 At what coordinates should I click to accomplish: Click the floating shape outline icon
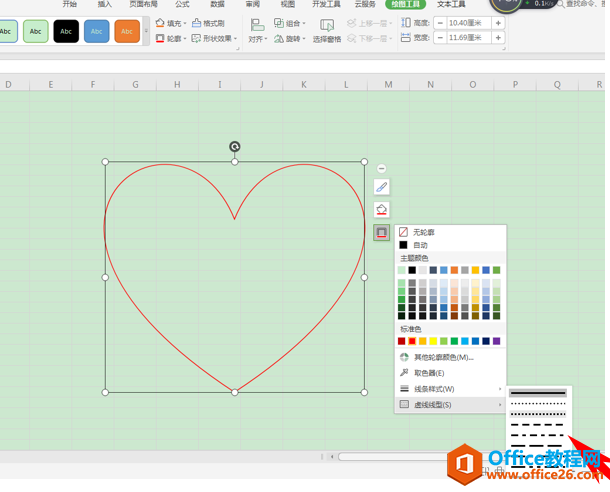381,232
